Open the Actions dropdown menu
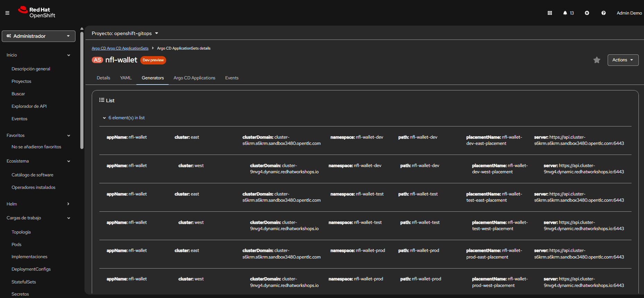The image size is (644, 298). 623,60
